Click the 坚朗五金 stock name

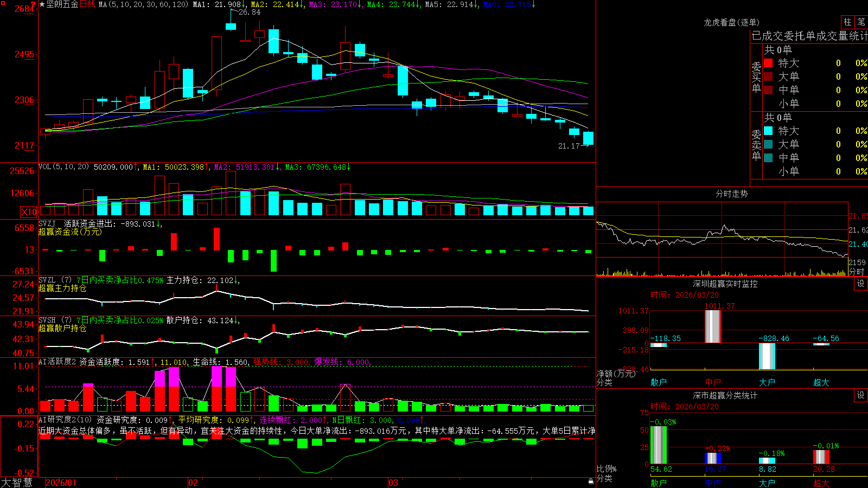tap(62, 4)
